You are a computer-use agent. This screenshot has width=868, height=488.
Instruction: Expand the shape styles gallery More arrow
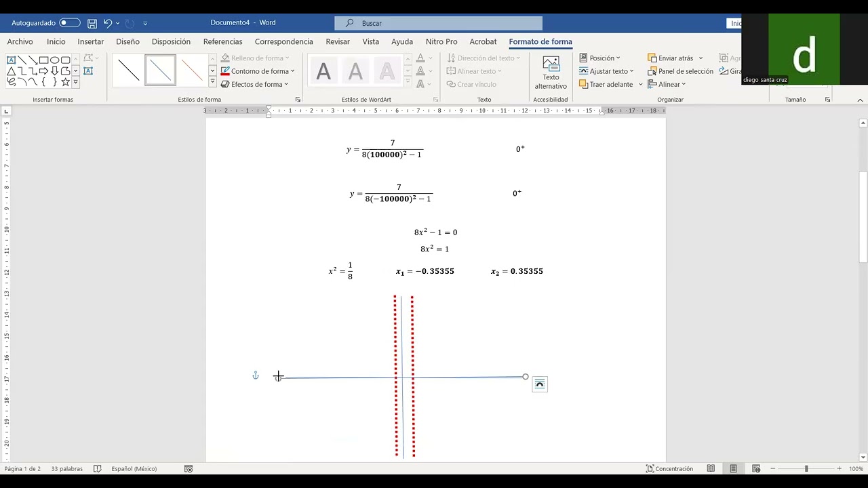212,82
